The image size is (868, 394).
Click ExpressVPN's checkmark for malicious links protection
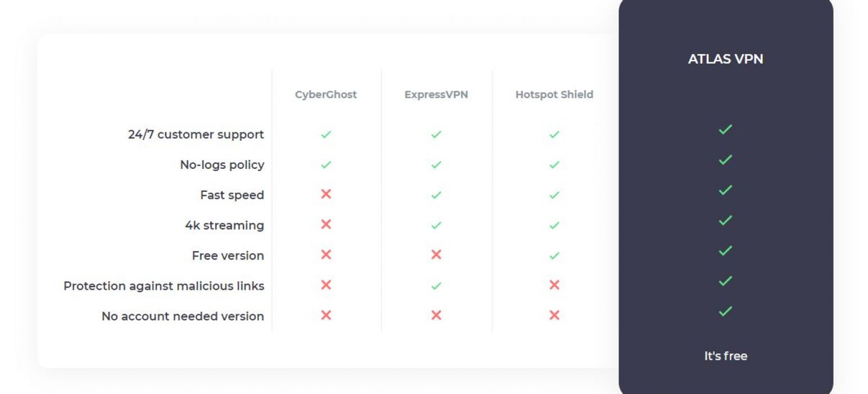tap(436, 286)
